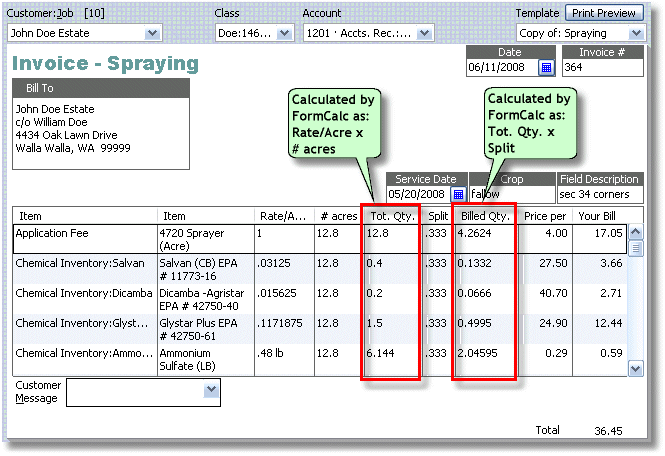Click the Billed Qty. column header

tap(485, 216)
